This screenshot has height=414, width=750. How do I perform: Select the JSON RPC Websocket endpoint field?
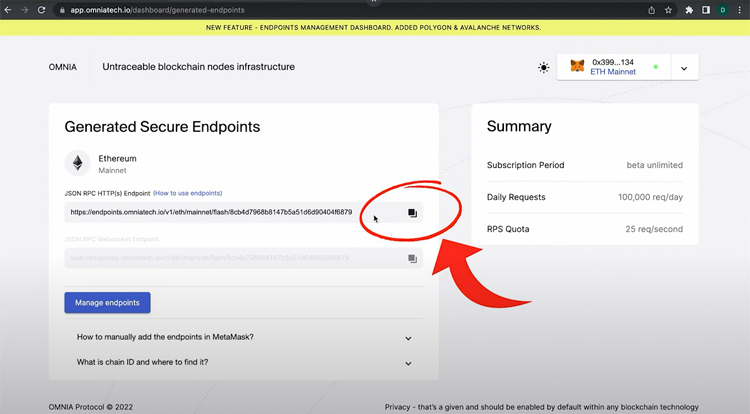243,258
